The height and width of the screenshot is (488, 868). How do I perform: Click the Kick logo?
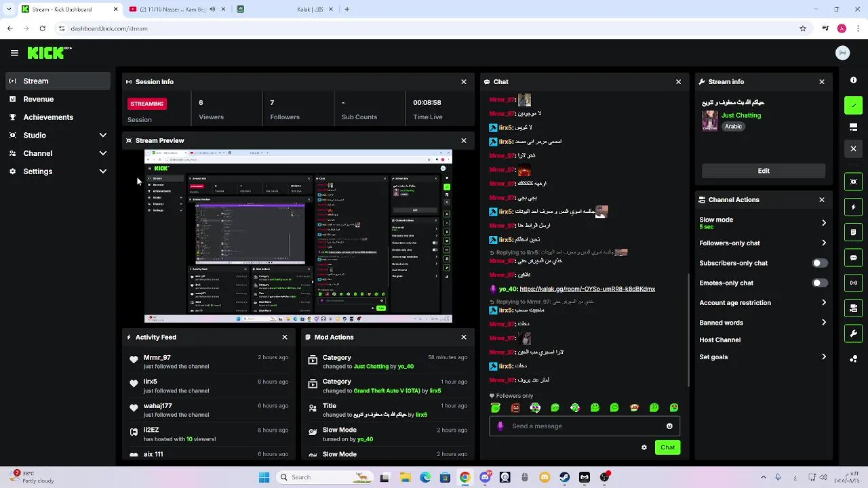tap(50, 53)
